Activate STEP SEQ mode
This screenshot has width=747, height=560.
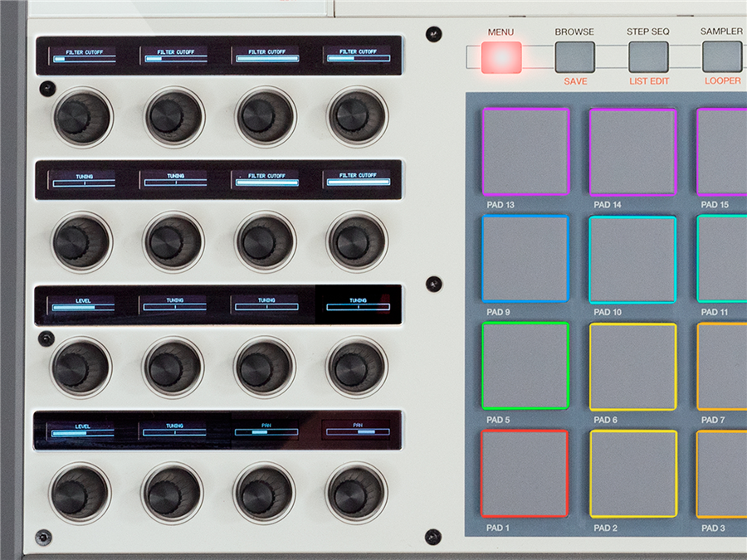pyautogui.click(x=648, y=56)
